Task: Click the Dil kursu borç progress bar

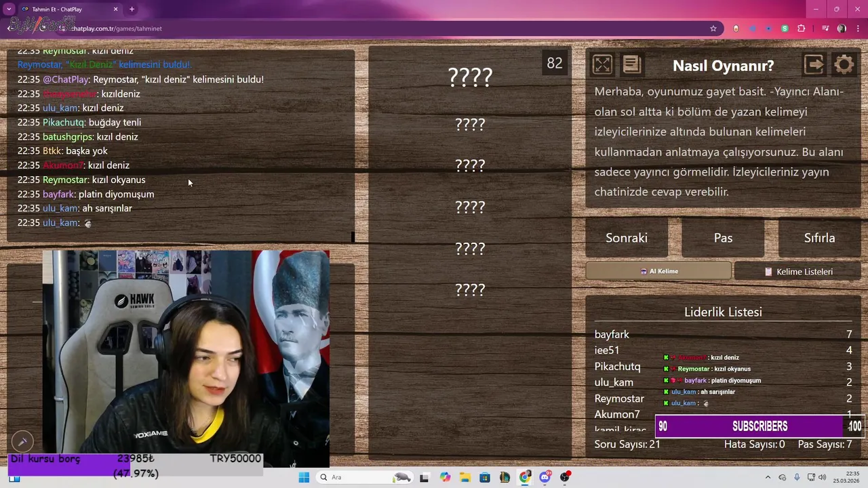Action: click(136, 465)
